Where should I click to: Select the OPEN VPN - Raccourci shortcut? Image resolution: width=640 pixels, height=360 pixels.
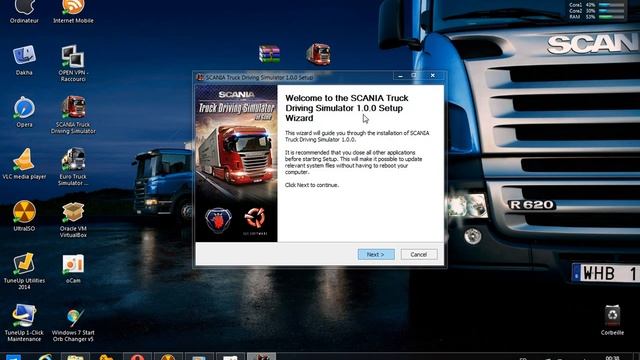pyautogui.click(x=73, y=63)
